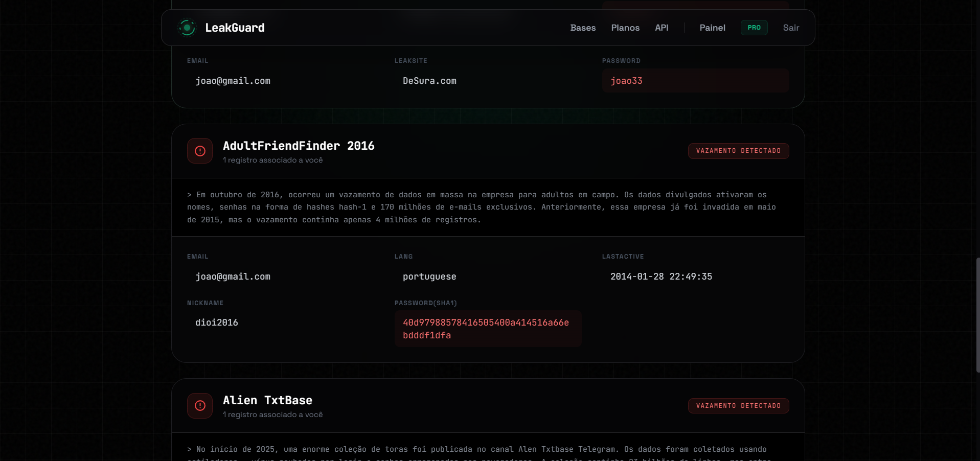Select the lang value portuguese
The width and height of the screenshot is (980, 461).
(429, 276)
